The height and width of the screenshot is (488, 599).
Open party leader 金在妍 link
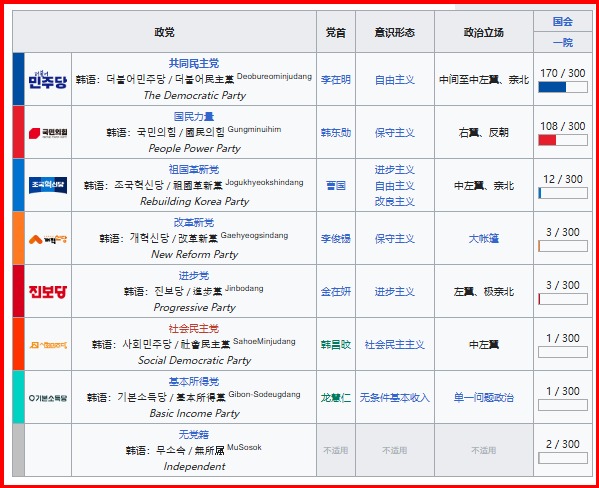pos(336,292)
